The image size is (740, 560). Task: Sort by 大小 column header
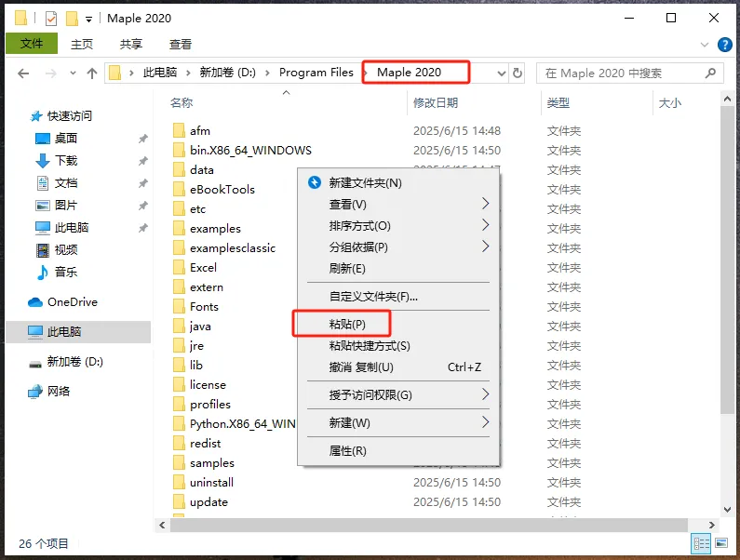pyautogui.click(x=669, y=103)
